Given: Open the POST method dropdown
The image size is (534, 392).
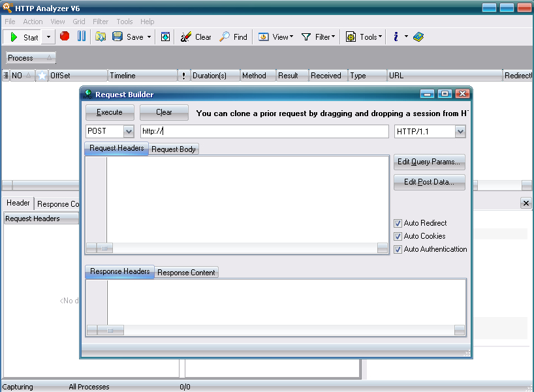Looking at the screenshot, I should (129, 131).
